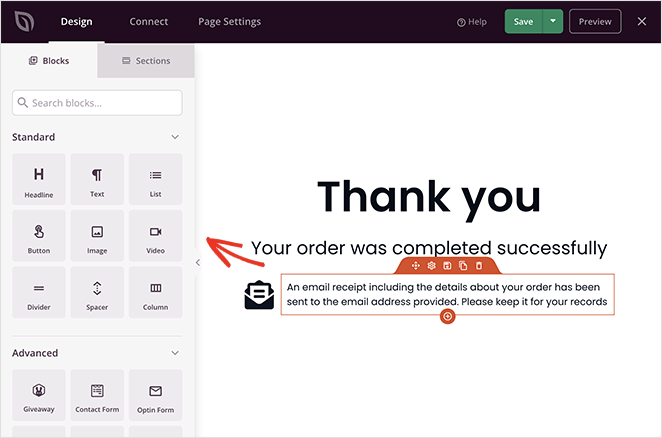Delete the selected text block
662x438 pixels.
click(479, 266)
